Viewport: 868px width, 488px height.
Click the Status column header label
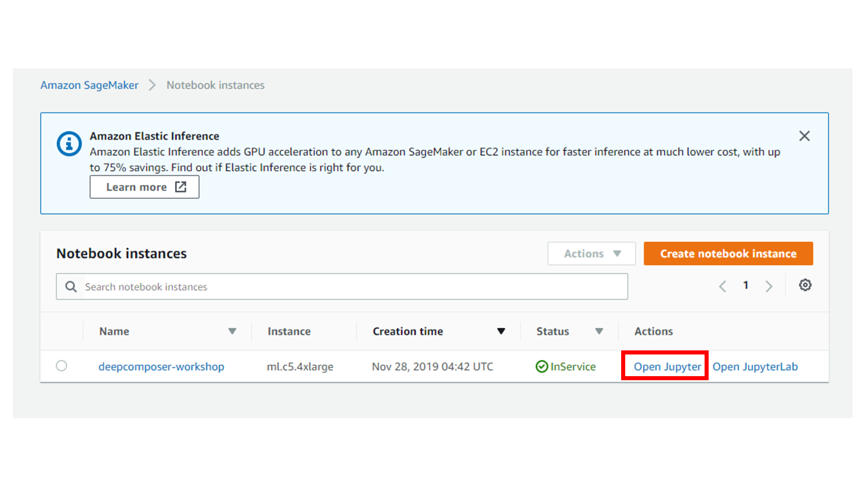553,331
